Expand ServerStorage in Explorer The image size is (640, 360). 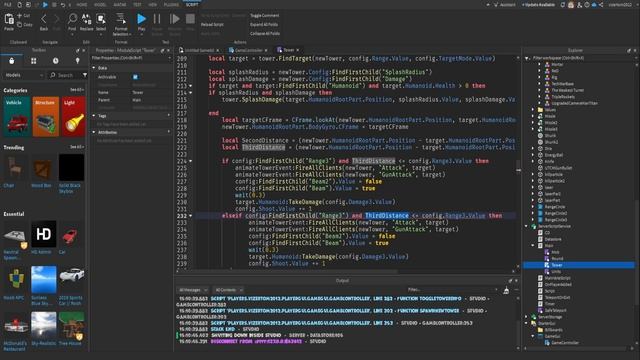527,317
